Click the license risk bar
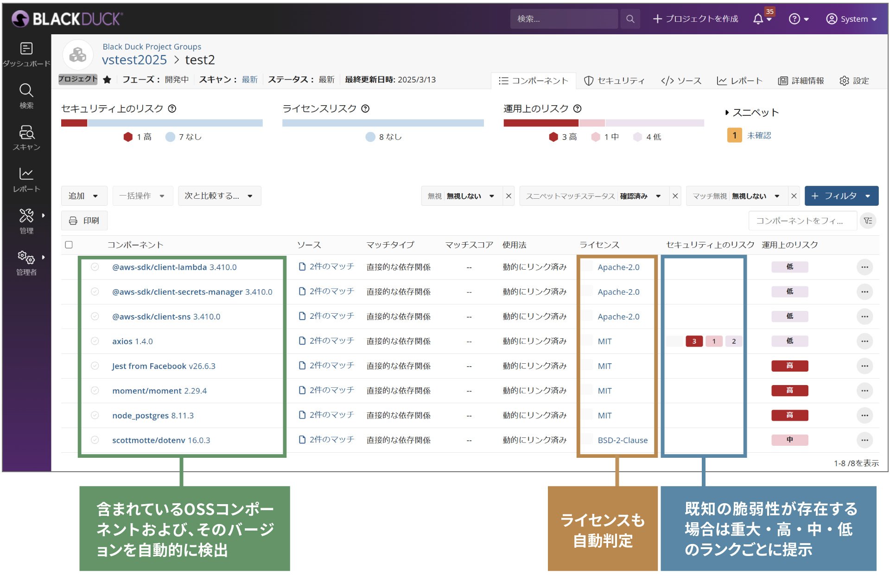The height and width of the screenshot is (588, 890). 383,123
